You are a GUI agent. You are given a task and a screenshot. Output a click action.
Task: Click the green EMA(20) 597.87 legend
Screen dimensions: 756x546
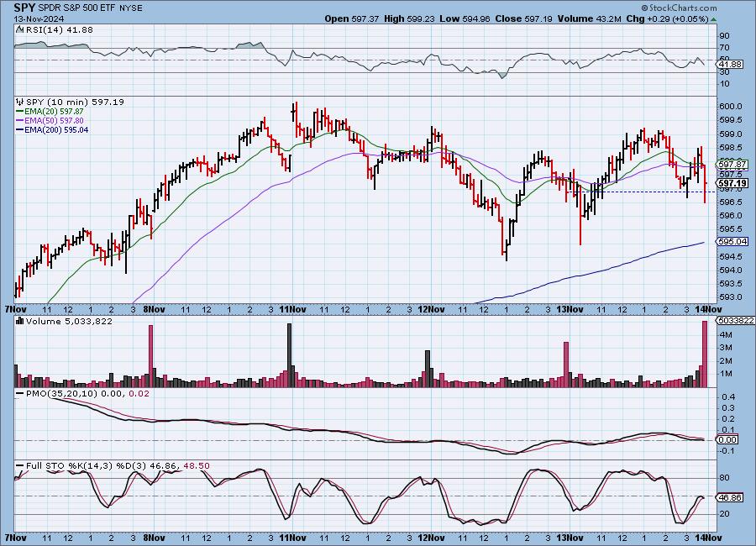click(x=50, y=112)
